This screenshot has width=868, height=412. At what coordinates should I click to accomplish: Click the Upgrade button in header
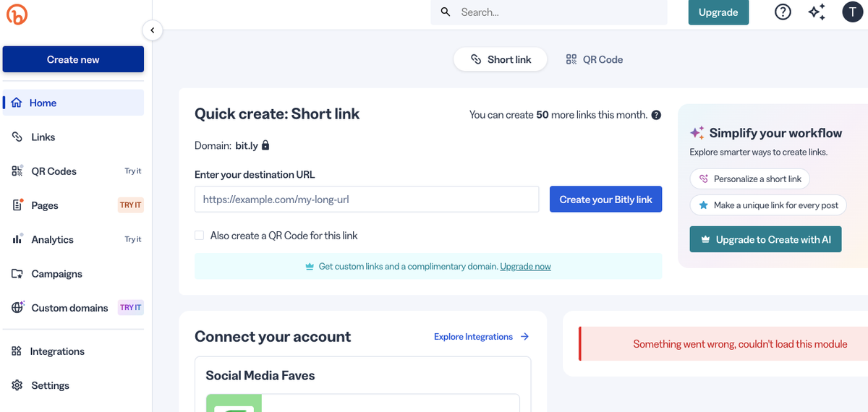click(718, 12)
